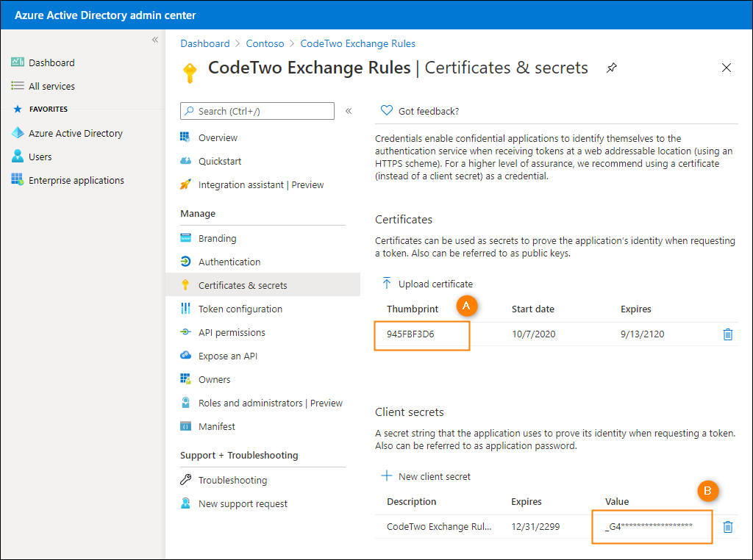The image size is (753, 560).
Task: Open the Contoso breadcrumb link
Action: pyautogui.click(x=265, y=43)
